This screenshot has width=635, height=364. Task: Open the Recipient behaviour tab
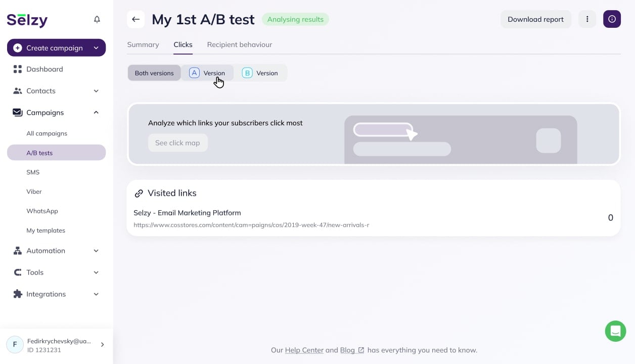point(240,44)
